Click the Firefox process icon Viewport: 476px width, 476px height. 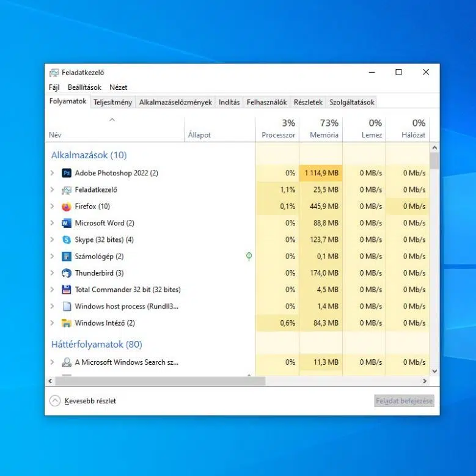point(67,207)
